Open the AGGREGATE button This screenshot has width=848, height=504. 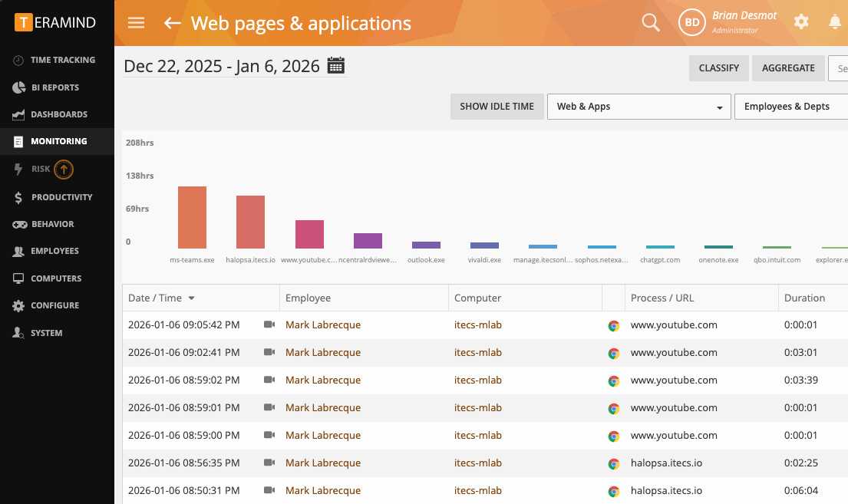[x=788, y=68]
